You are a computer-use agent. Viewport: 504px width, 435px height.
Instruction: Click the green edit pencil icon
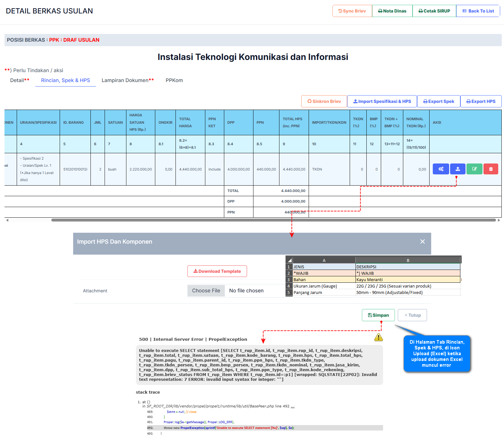[474, 169]
